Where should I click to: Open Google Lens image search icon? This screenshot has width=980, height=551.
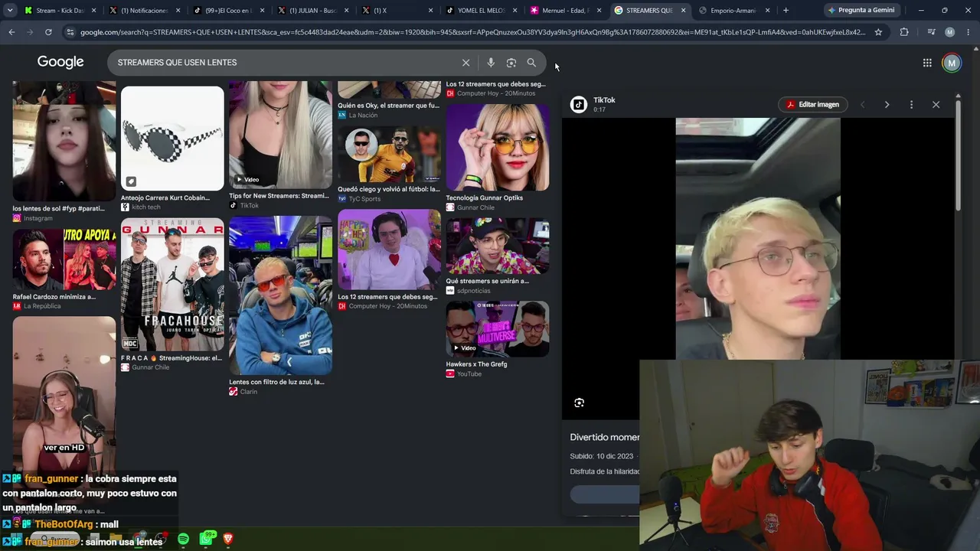tap(511, 63)
